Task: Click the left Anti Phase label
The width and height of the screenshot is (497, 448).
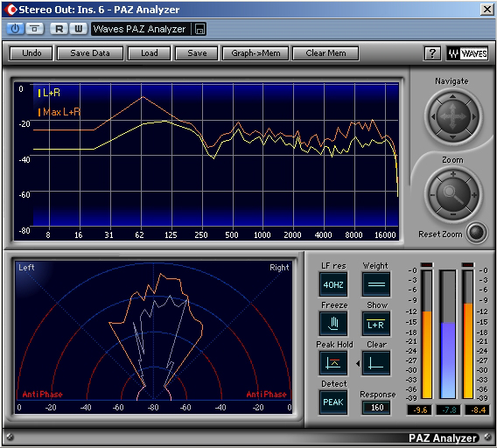Action: pyautogui.click(x=42, y=394)
